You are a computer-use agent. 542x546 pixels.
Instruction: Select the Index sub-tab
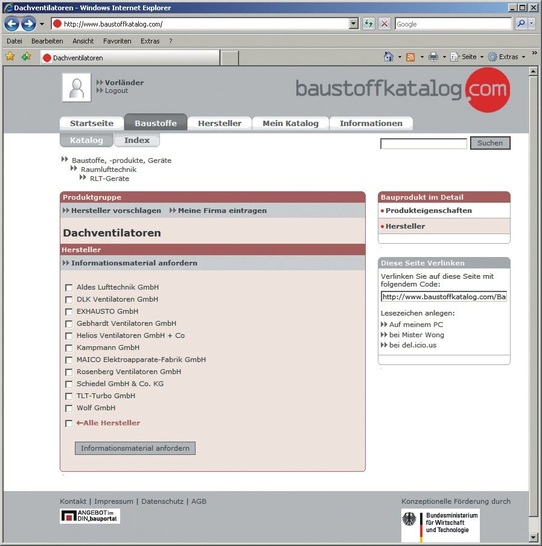pos(137,140)
